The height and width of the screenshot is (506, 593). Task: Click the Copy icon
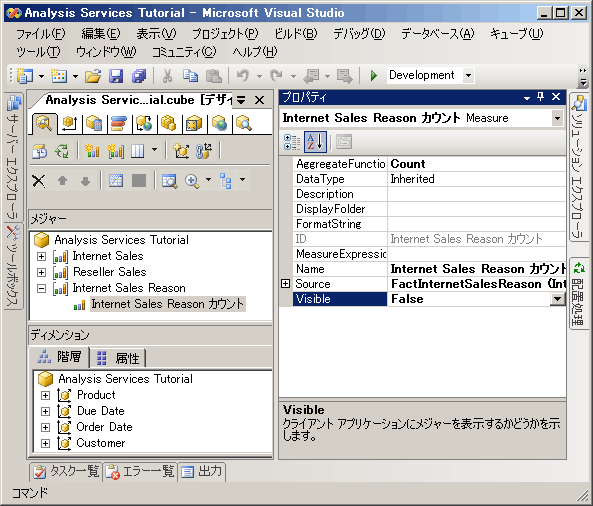[190, 76]
